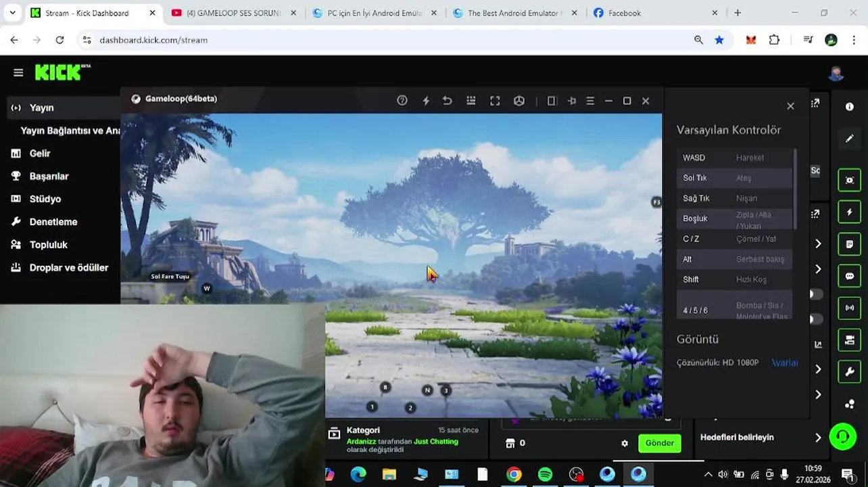Toggle the stream preview widget icon
The image size is (868, 487).
850,180
